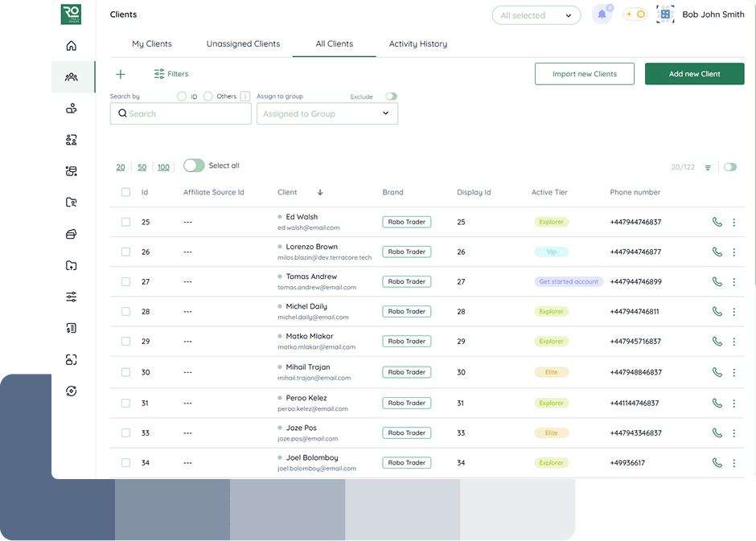Check the box for client row 30
Viewport: 756px width, 541px height.
125,372
